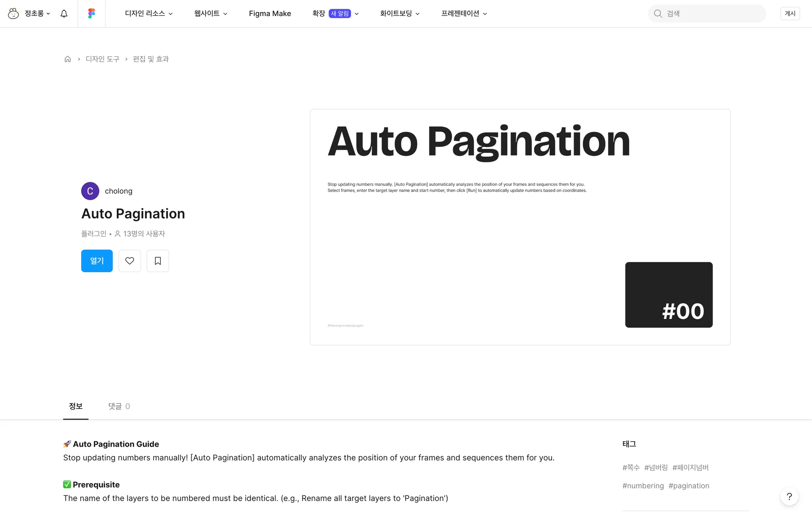Screen dimensions: 812x519
Task: Open the help question mark button
Action: coord(789,497)
